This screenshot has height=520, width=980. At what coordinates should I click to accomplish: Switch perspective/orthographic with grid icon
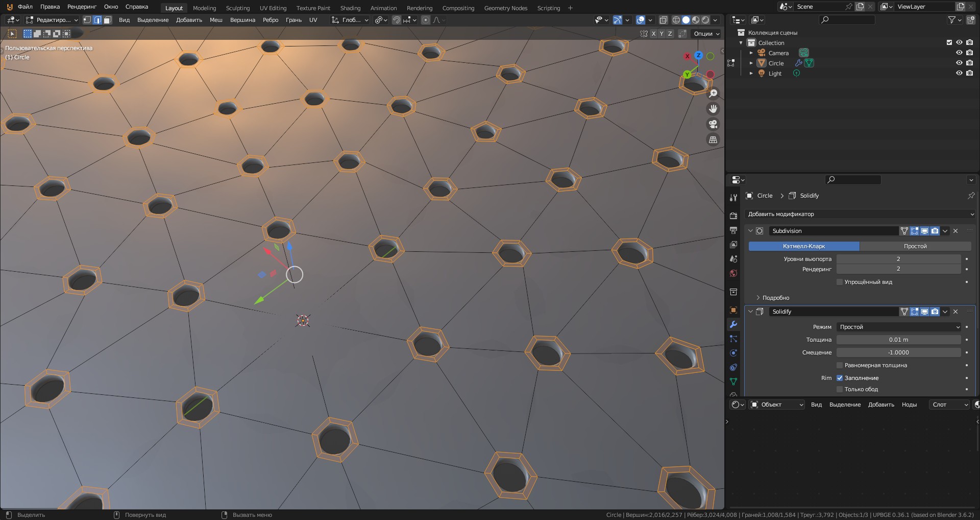pos(713,139)
